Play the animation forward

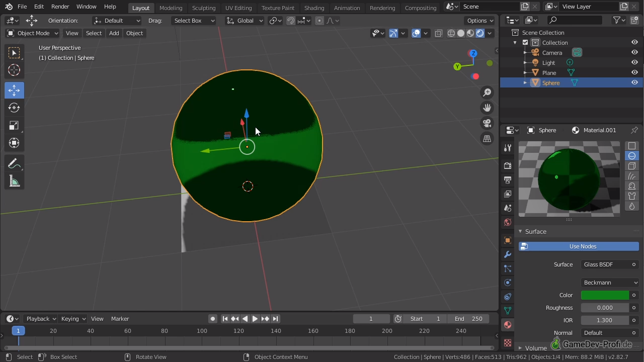[x=255, y=319]
